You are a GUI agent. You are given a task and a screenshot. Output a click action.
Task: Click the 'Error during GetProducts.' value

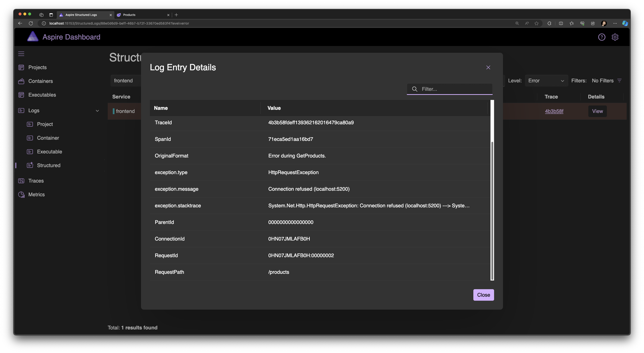click(x=297, y=156)
